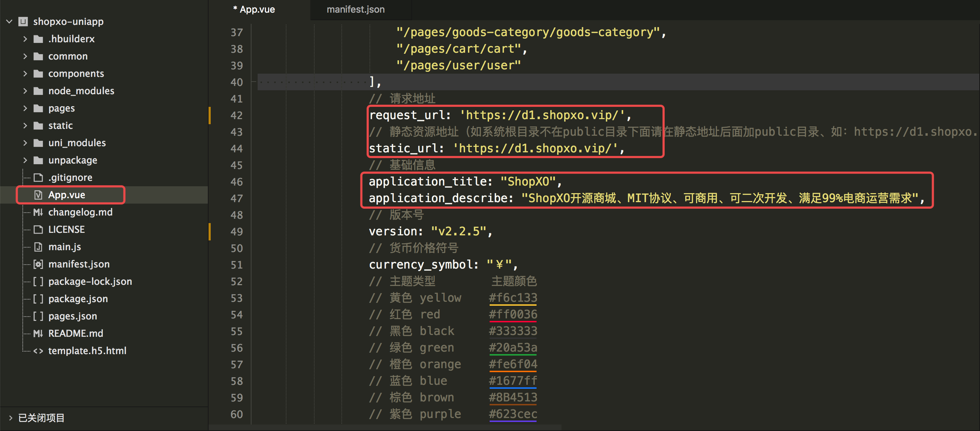Click the package.json bracket file icon
The width and height of the screenshot is (980, 431).
point(38,299)
